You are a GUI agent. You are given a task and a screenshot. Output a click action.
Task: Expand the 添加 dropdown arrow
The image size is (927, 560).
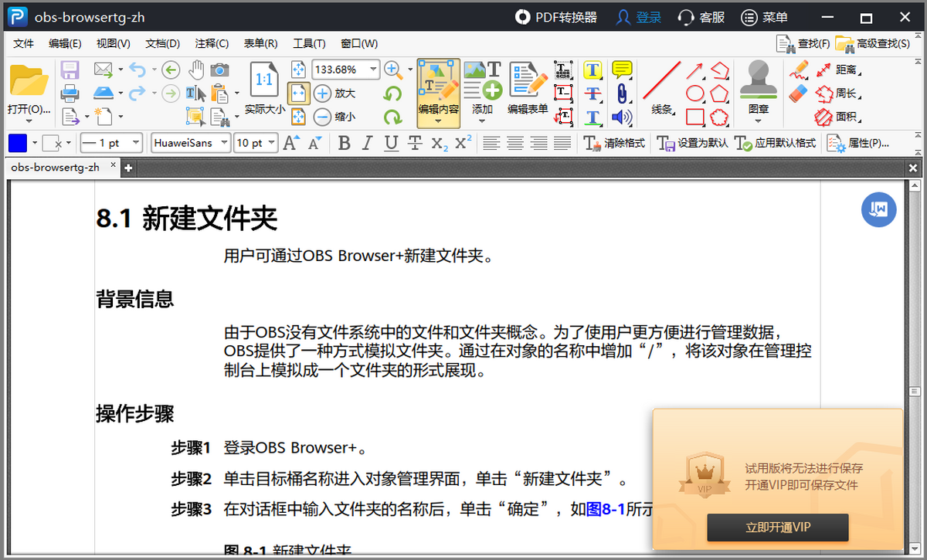(x=482, y=121)
